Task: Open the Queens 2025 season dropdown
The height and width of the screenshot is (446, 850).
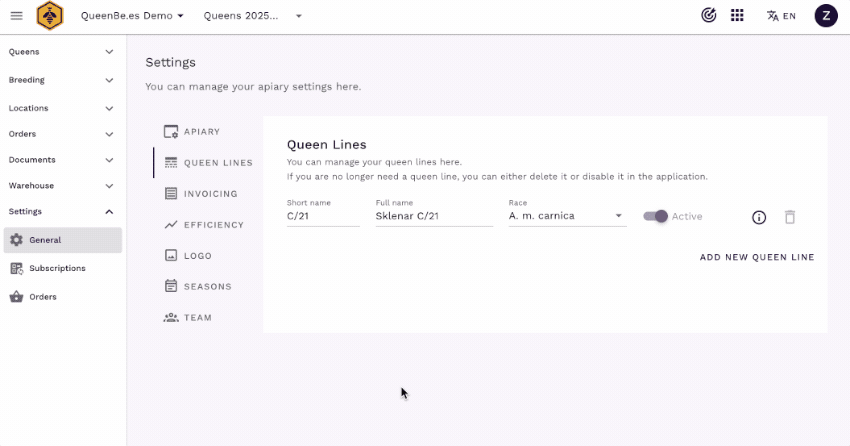Action: [x=253, y=16]
